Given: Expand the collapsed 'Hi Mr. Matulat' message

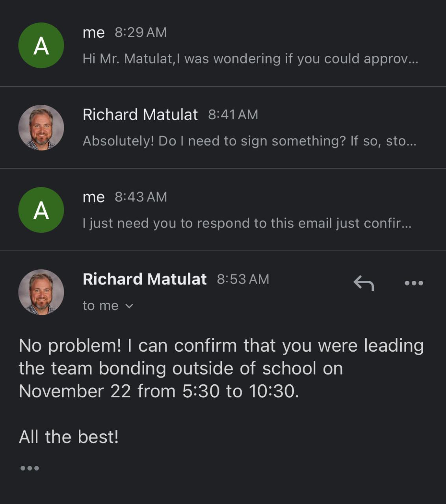Looking at the screenshot, I should [250, 59].
